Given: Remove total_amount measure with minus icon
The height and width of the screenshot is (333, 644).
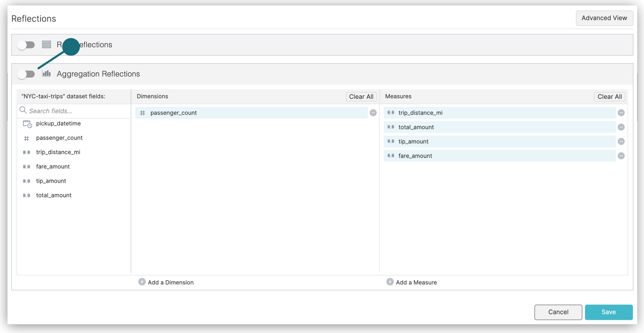Looking at the screenshot, I should tap(621, 127).
